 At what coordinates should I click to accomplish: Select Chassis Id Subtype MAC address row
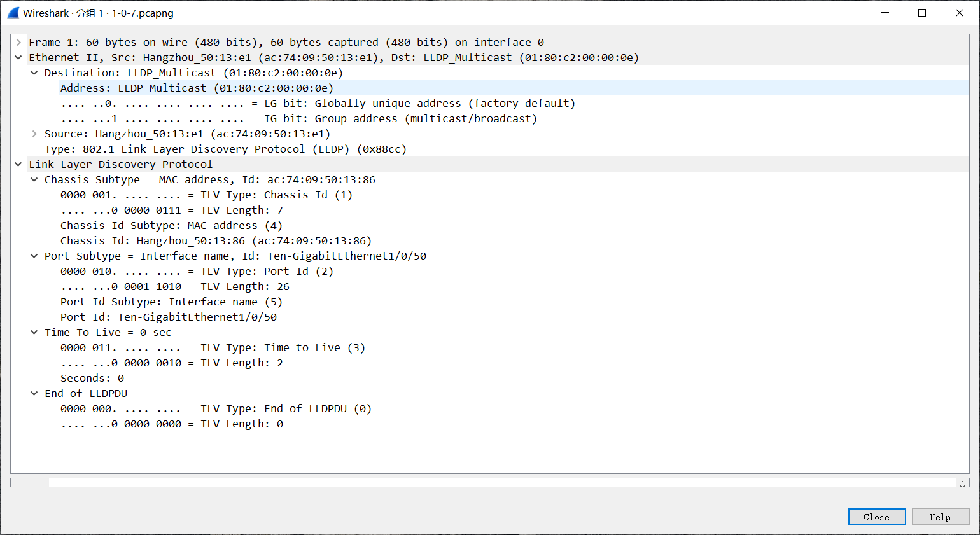coord(171,226)
